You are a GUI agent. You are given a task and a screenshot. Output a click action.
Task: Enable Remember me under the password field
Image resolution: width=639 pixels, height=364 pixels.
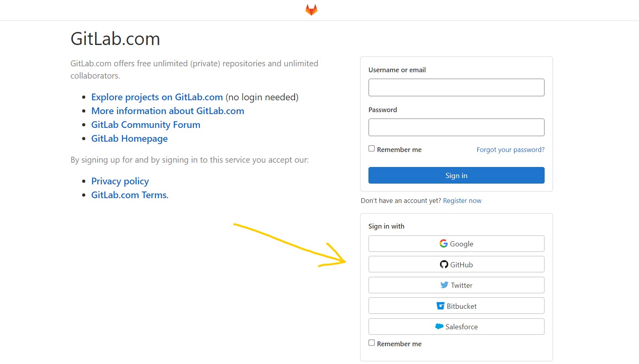[371, 148]
